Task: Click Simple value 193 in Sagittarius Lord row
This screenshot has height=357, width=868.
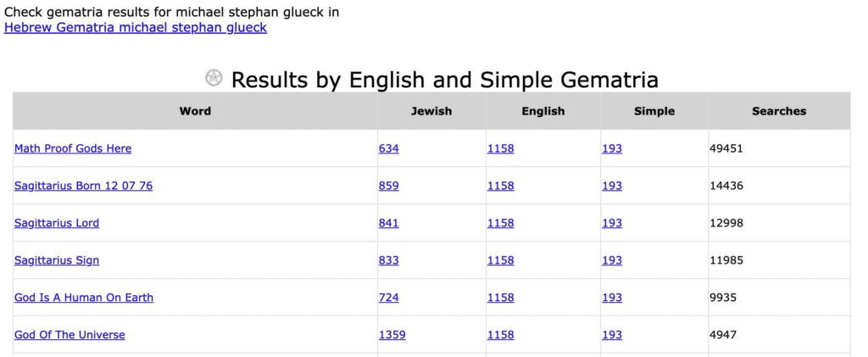Action: (x=612, y=223)
